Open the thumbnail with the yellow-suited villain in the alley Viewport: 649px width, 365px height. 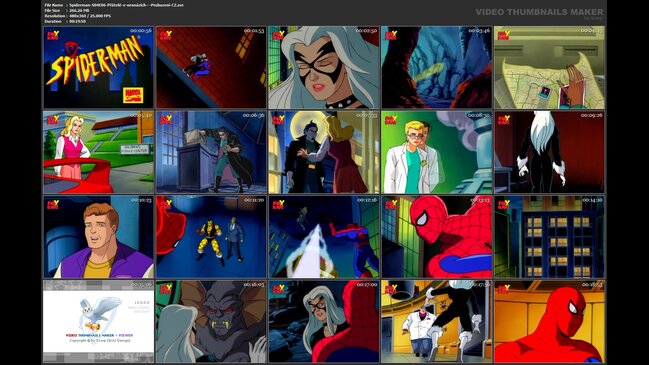click(x=211, y=237)
